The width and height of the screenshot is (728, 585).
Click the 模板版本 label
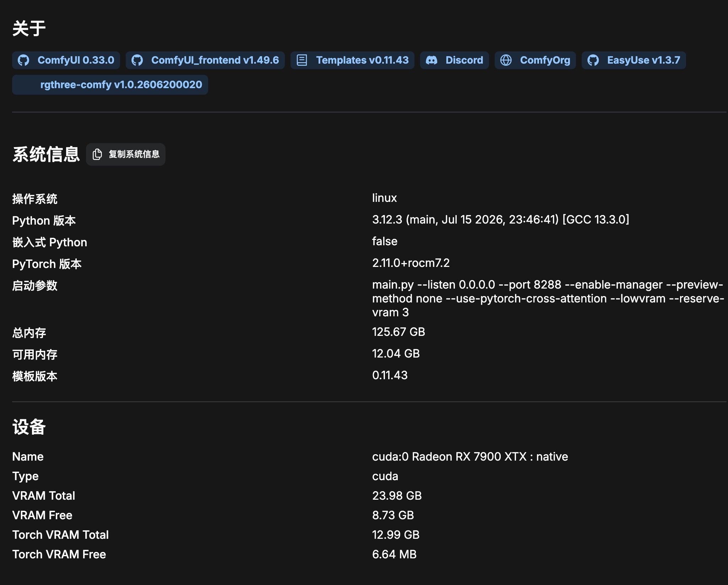tap(35, 376)
